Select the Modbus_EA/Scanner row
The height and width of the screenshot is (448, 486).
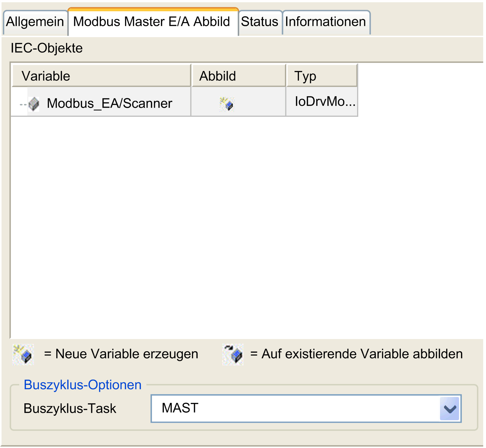click(x=184, y=102)
